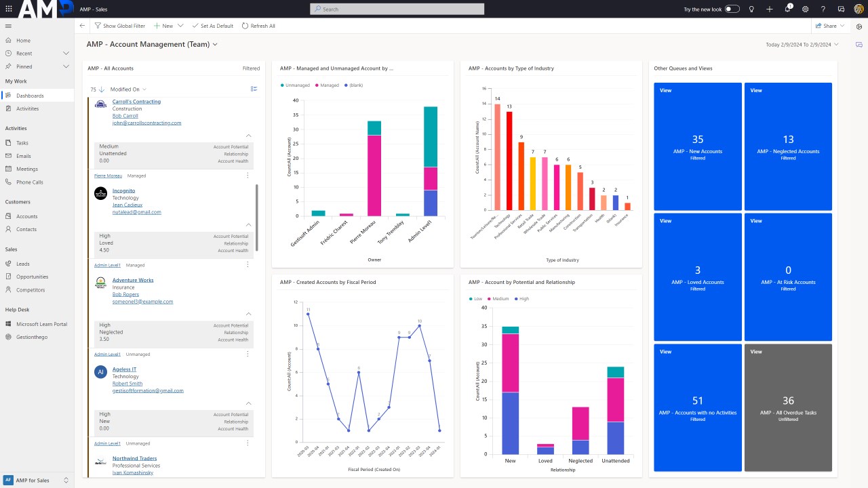This screenshot has width=868, height=488.
Task: Click Set As Default
Action: click(212, 26)
